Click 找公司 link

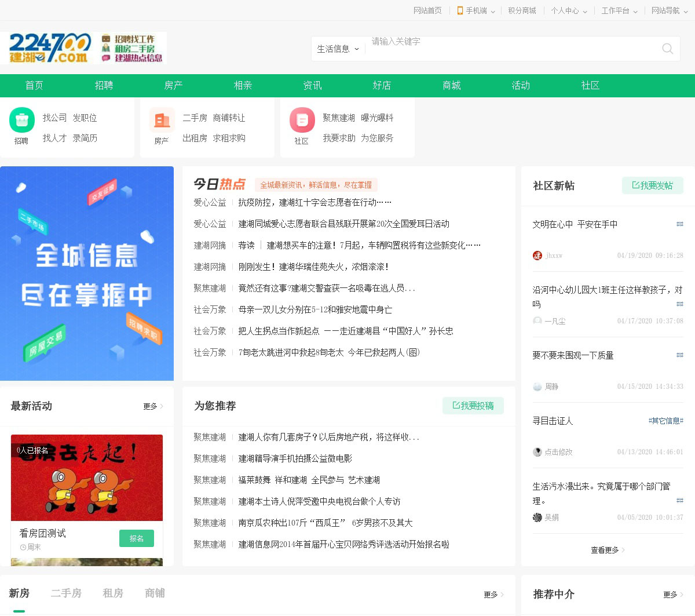point(54,118)
